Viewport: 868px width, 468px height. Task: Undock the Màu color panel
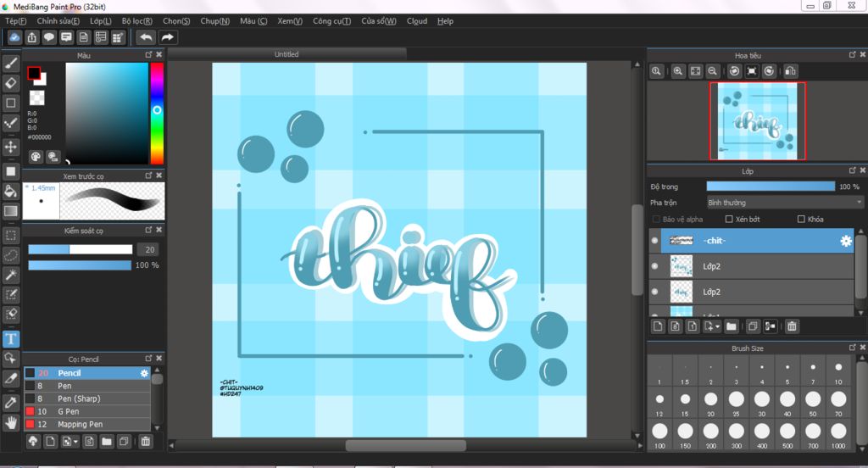pyautogui.click(x=148, y=54)
